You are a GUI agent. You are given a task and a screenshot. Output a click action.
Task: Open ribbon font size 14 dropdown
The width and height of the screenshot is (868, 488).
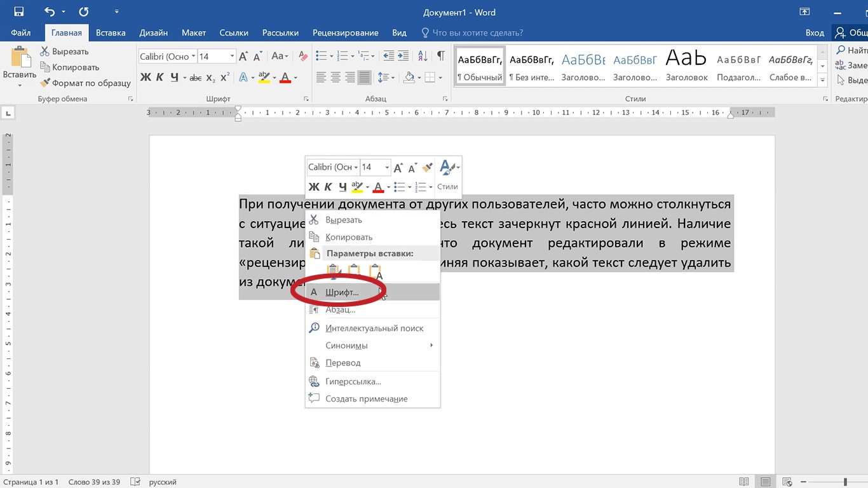pos(232,57)
